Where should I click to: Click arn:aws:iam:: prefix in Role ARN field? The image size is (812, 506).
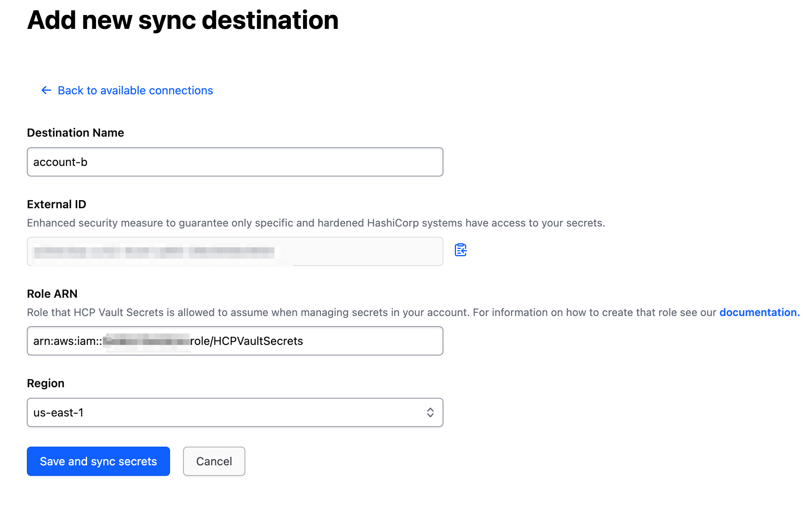point(67,341)
